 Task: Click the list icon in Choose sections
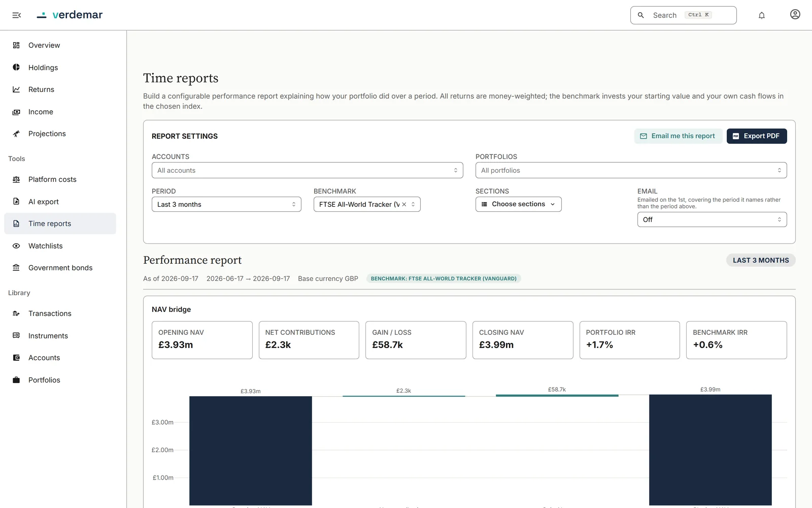point(484,204)
